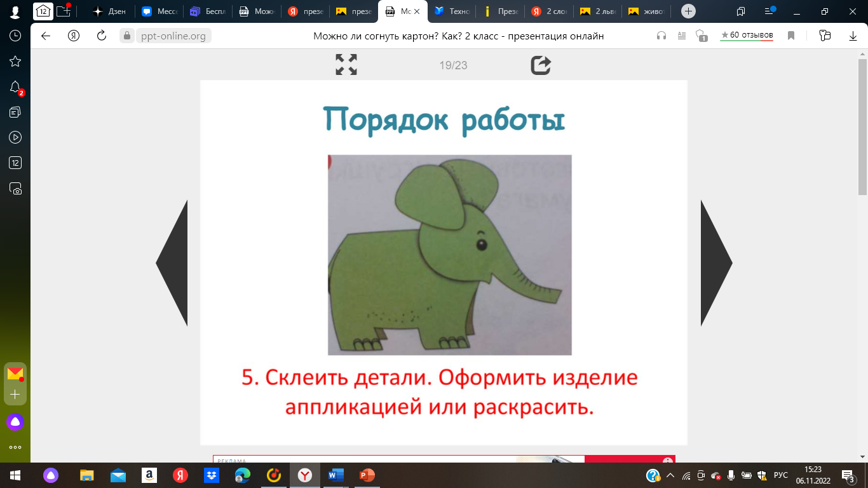Add a sidebar app with plus icon

(15, 395)
